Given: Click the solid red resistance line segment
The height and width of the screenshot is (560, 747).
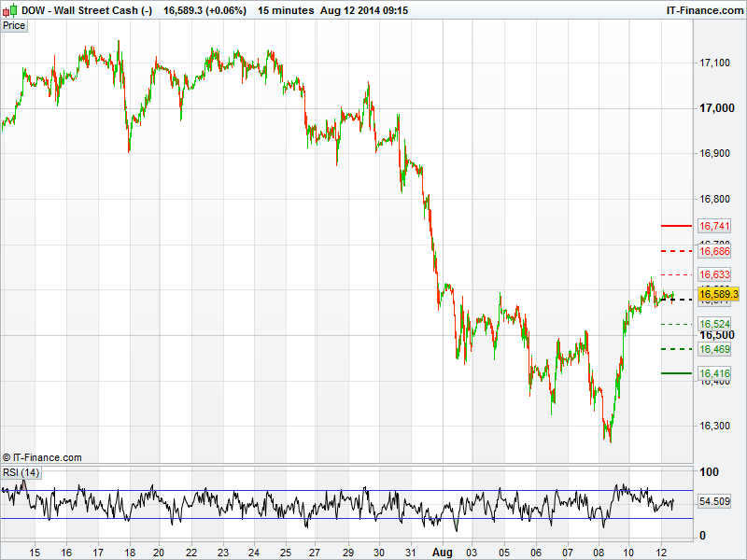Looking at the screenshot, I should (676, 226).
